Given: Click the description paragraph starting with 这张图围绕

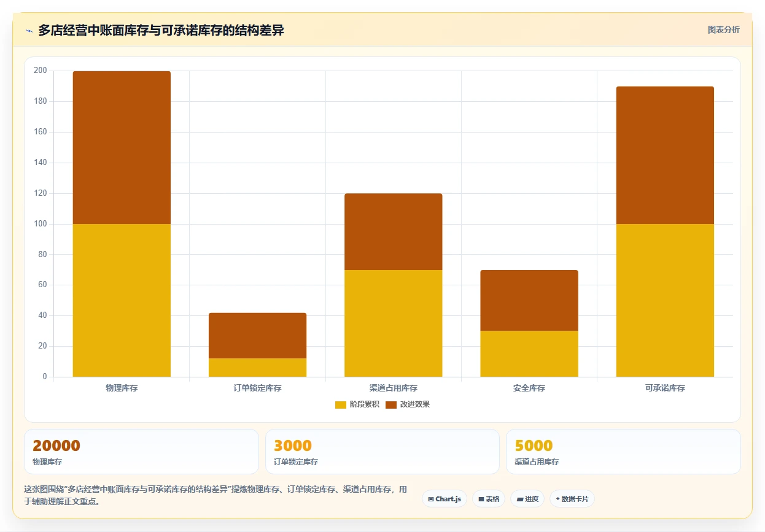Looking at the screenshot, I should (x=216, y=495).
